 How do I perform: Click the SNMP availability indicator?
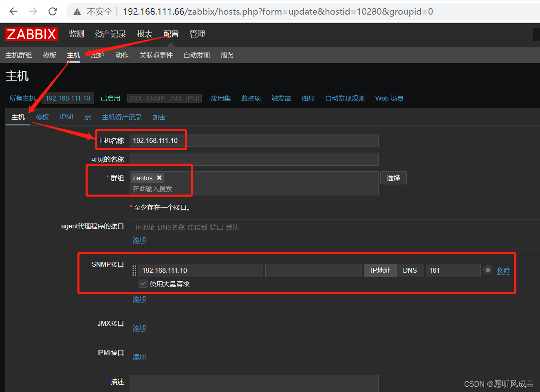tap(155, 99)
